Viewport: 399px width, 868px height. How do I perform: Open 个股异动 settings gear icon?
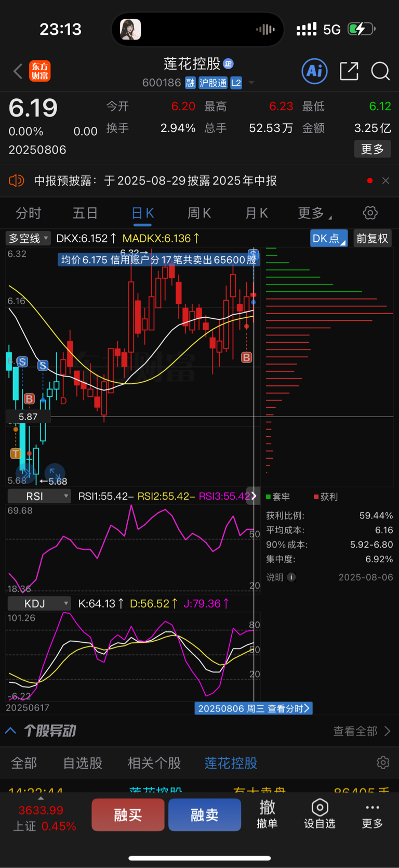click(383, 762)
